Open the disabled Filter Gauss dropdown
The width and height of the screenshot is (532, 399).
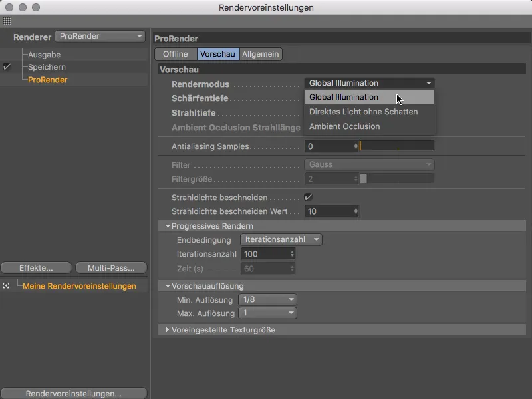click(370, 164)
